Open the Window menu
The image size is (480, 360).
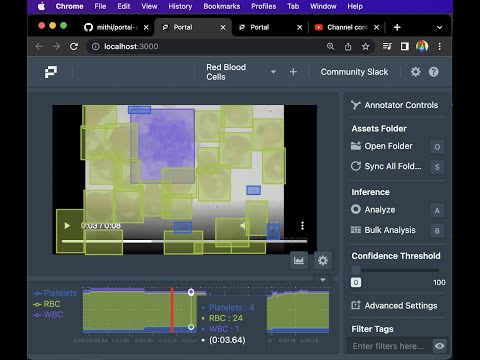point(323,6)
